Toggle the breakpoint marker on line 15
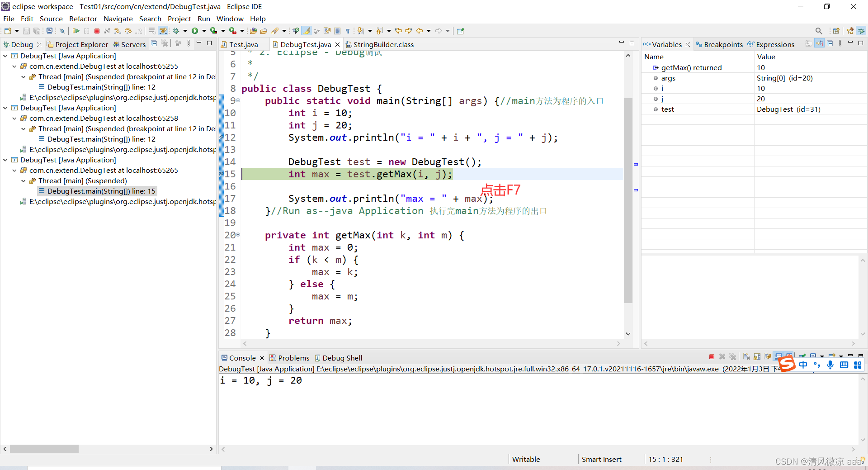The image size is (868, 470). coord(222,174)
